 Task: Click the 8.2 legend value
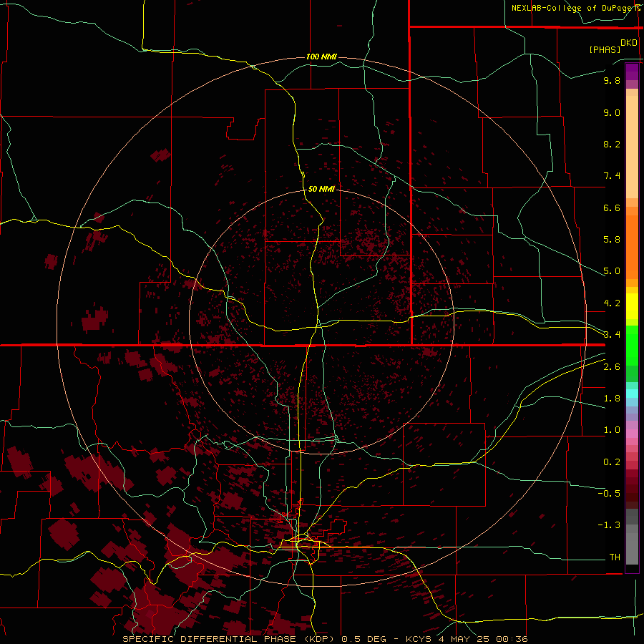coord(612,144)
